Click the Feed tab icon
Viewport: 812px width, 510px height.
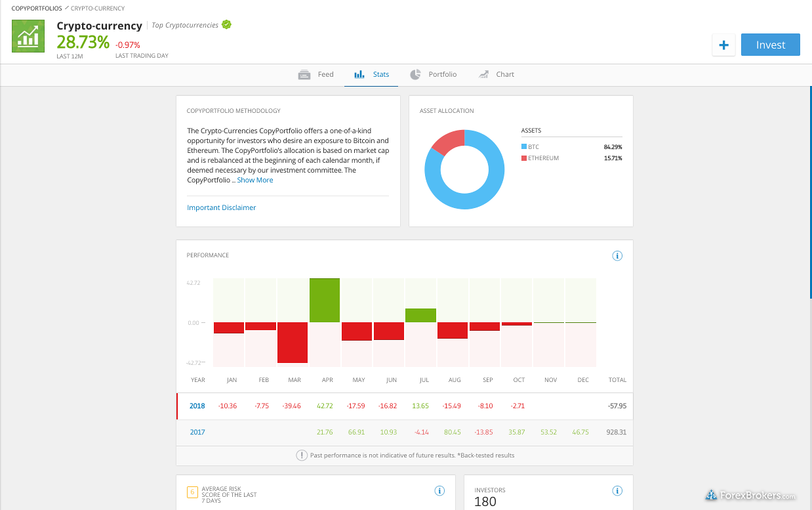click(304, 74)
